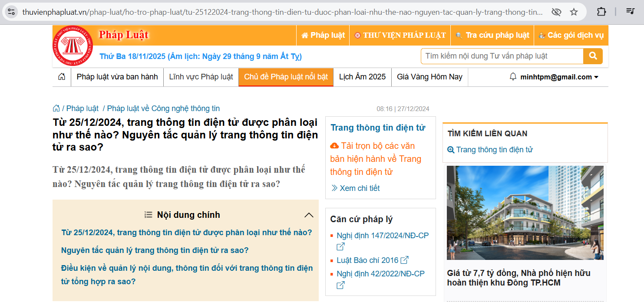Image resolution: width=644 pixels, height=302 pixels.
Task: Click the notification bell icon
Action: coord(513,77)
